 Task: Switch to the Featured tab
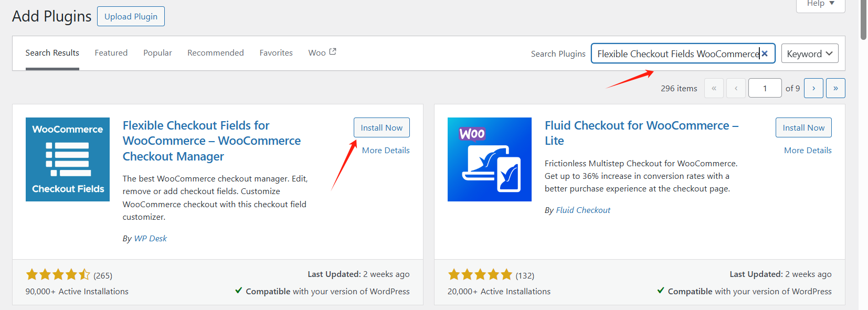[x=111, y=52]
